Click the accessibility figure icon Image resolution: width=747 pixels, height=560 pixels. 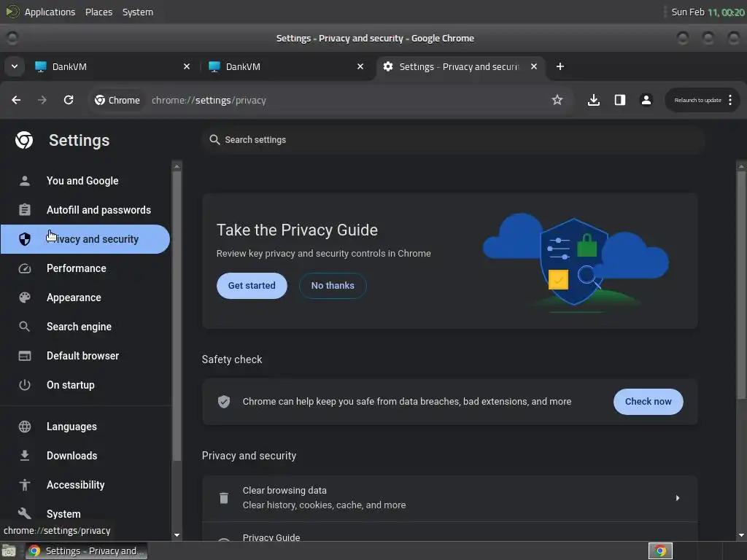[25, 485]
